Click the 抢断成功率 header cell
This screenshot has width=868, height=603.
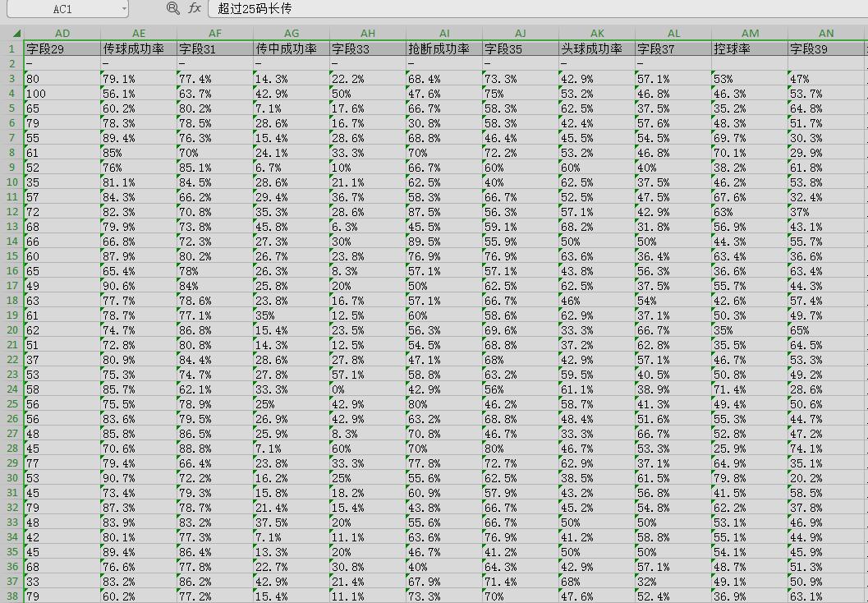tap(443, 48)
